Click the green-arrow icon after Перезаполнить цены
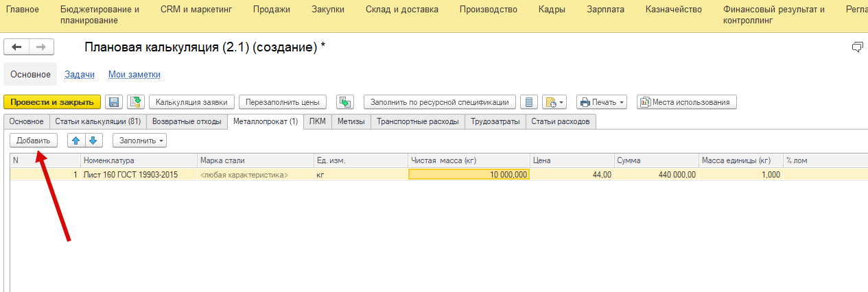The height and width of the screenshot is (292, 868). [345, 102]
